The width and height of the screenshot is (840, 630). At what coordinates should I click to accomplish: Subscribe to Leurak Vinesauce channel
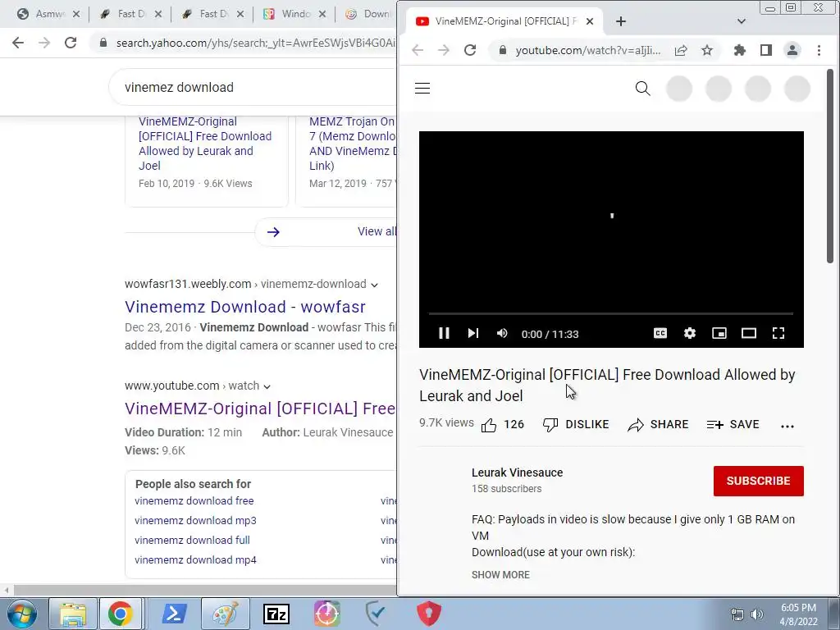[x=758, y=481]
